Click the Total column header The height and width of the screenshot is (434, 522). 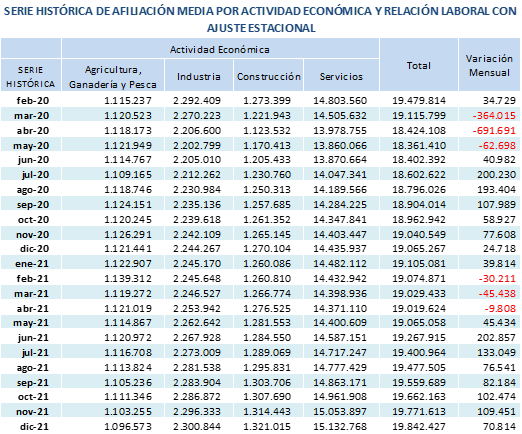coord(419,65)
